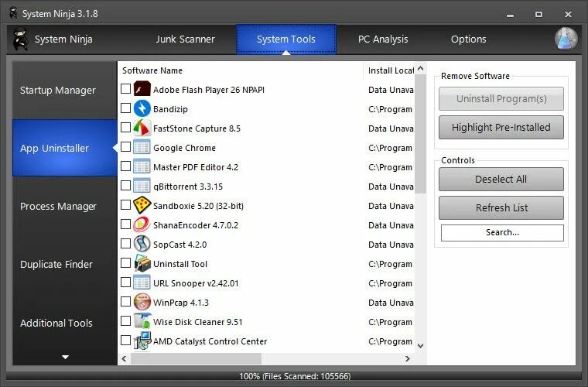Check the Uninstall Tool box
The width and height of the screenshot is (588, 387).
[x=125, y=263]
